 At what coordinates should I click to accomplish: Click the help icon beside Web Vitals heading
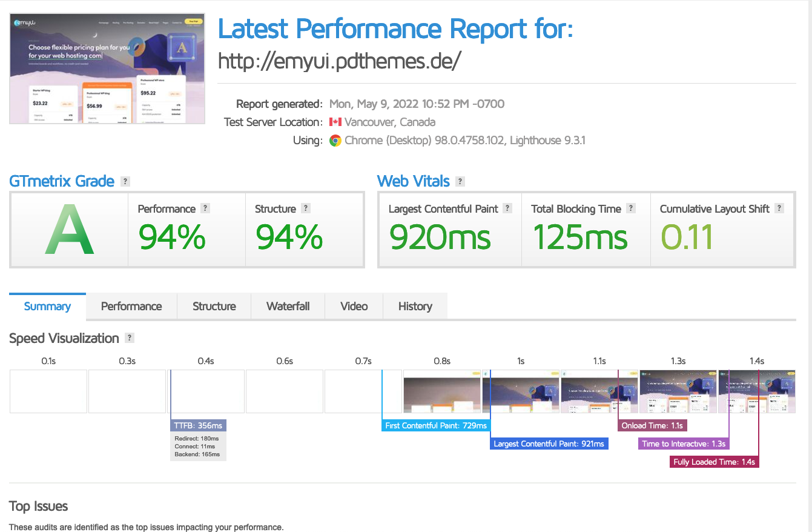(x=460, y=181)
